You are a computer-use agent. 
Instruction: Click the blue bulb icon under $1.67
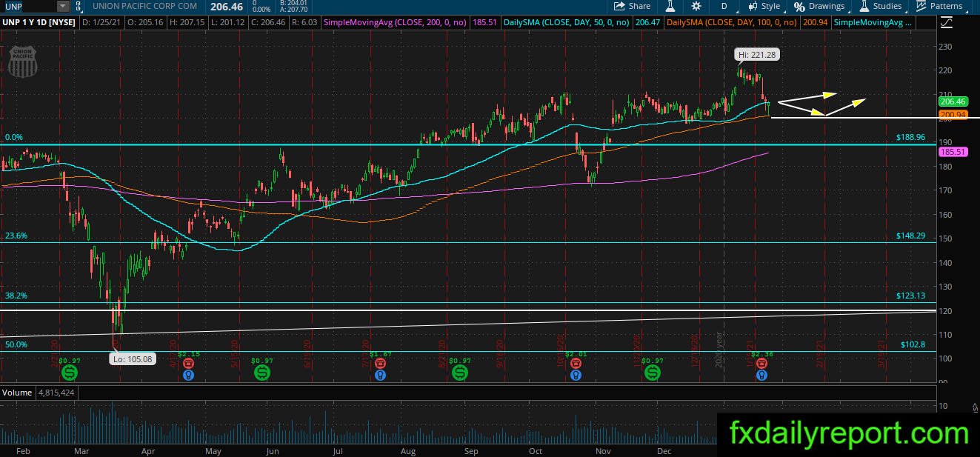pos(380,375)
